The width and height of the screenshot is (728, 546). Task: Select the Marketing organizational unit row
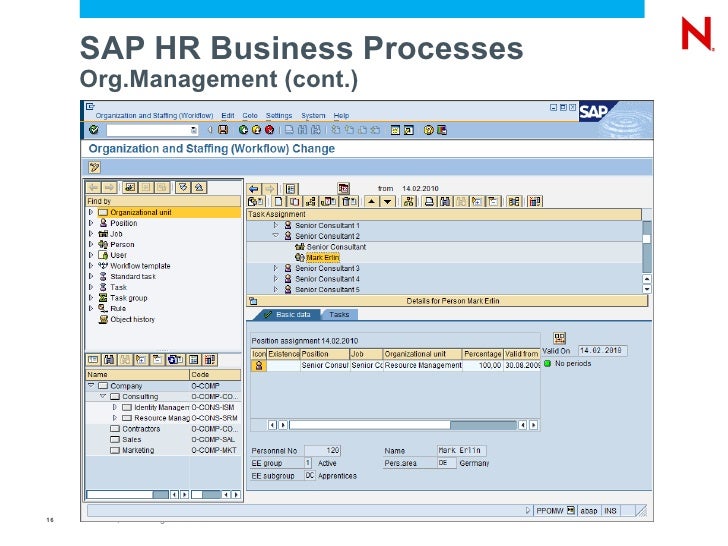(163, 450)
